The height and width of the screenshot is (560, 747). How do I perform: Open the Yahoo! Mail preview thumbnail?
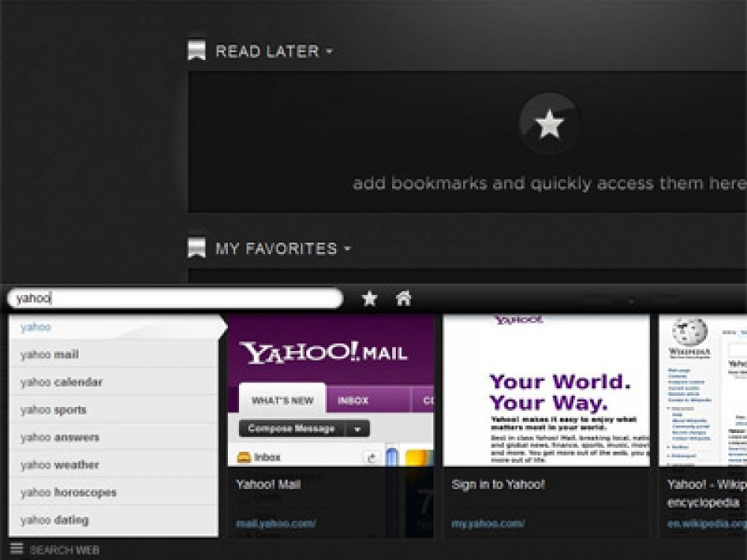(331, 390)
